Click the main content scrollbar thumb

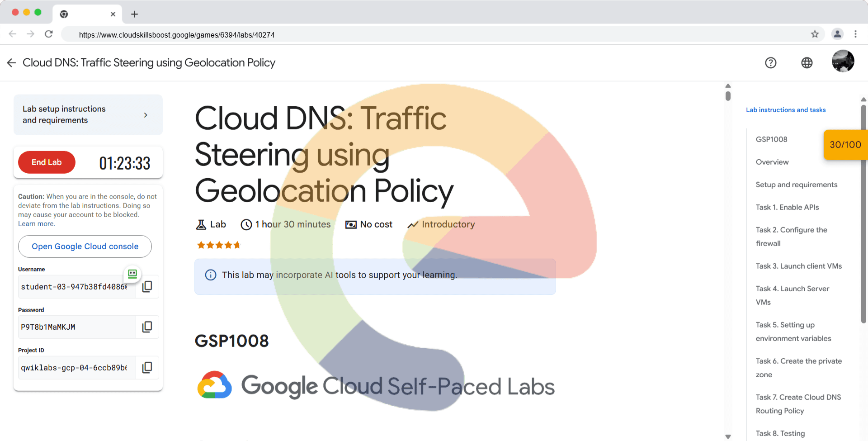[x=728, y=96]
